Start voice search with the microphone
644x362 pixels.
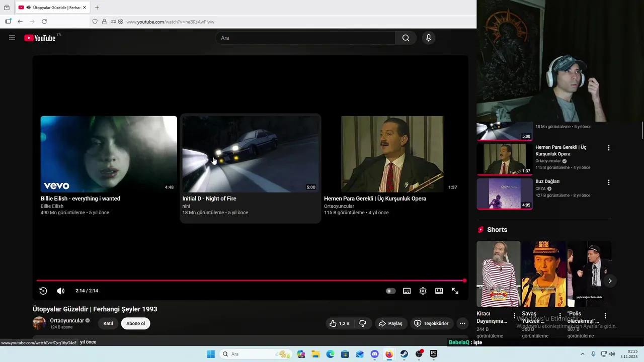pos(428,38)
